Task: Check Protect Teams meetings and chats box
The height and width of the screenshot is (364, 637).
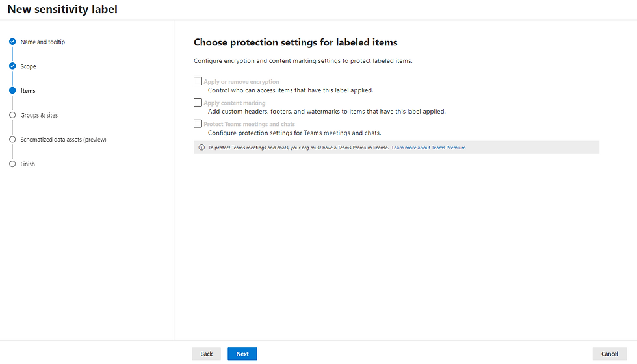Action: click(198, 123)
